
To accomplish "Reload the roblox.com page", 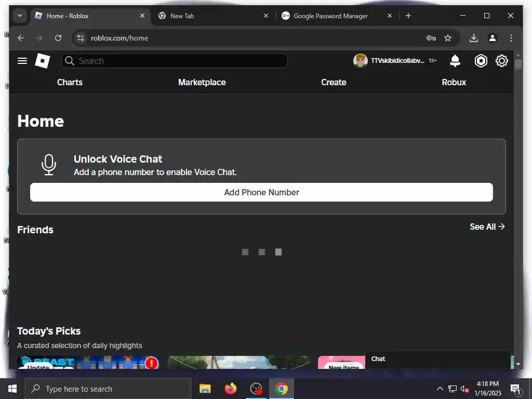I will pos(58,38).
